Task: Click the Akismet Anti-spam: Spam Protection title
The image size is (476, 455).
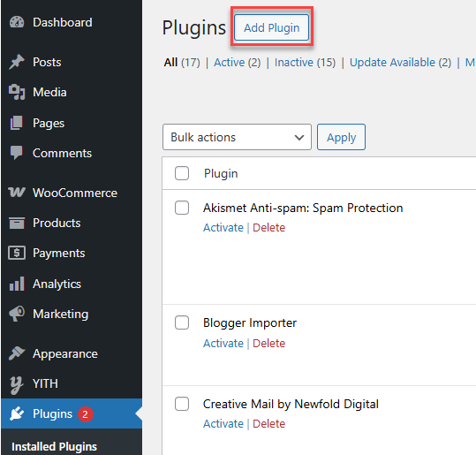Action: 303,208
